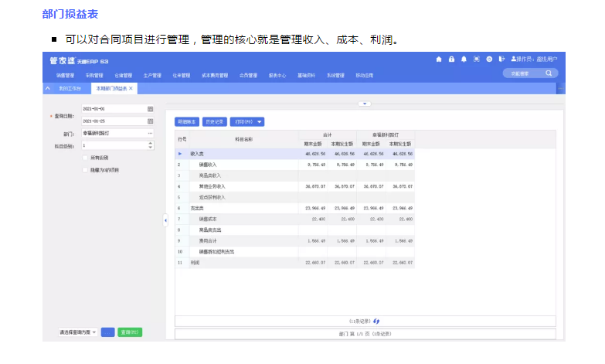Open the 打印(F9) dropdown arrow
The image size is (605, 364).
(260, 122)
